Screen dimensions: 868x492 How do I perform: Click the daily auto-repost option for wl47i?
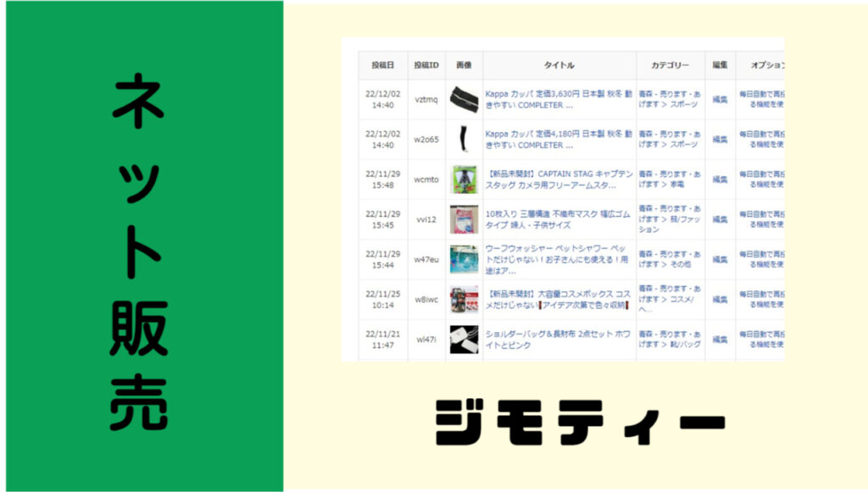(762, 340)
